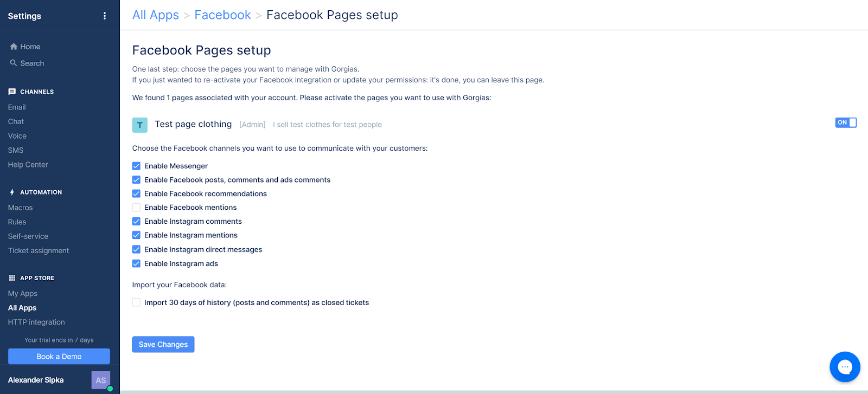The height and width of the screenshot is (394, 868).
Task: Click the Test page clothing T thumbnail
Action: pyautogui.click(x=140, y=125)
